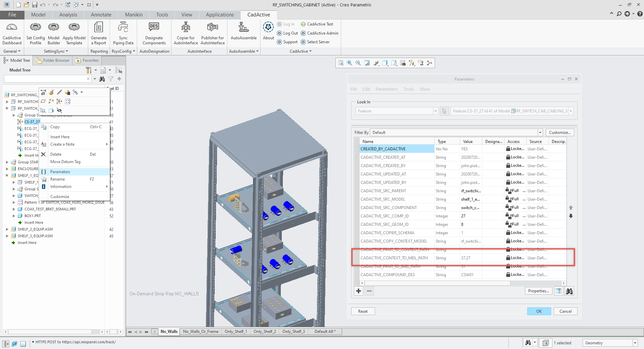Start Copier for AutoInterface
Screen dimensions: 644x349
point(186,33)
